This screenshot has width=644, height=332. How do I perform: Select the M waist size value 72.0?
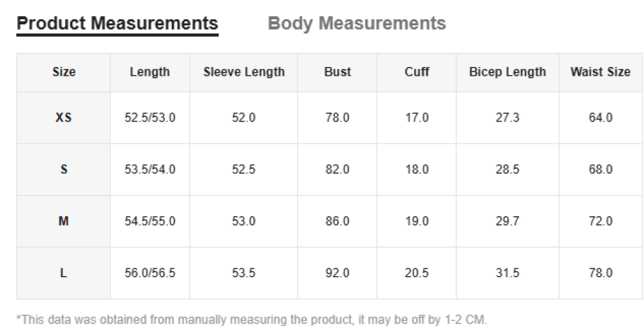(600, 221)
